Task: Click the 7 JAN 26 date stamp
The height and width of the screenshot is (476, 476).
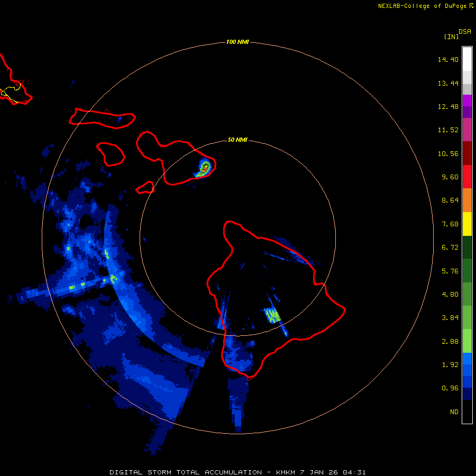Action: (319, 472)
